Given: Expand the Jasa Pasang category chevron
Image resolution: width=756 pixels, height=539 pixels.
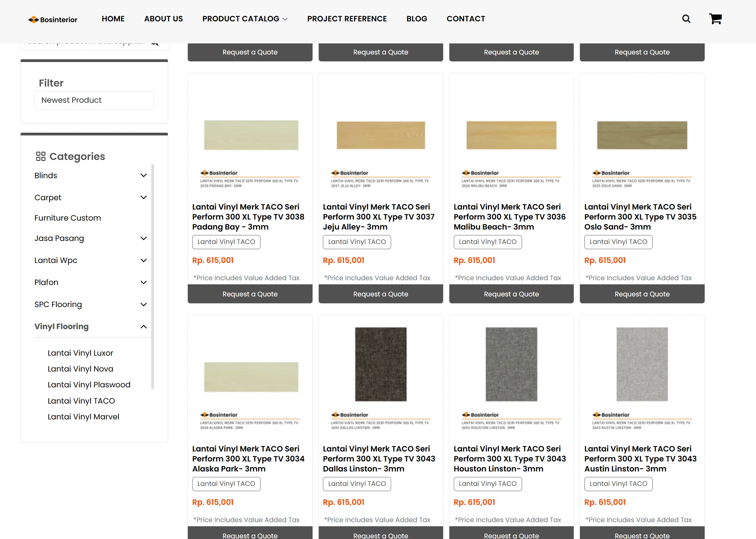Looking at the screenshot, I should pos(144,238).
